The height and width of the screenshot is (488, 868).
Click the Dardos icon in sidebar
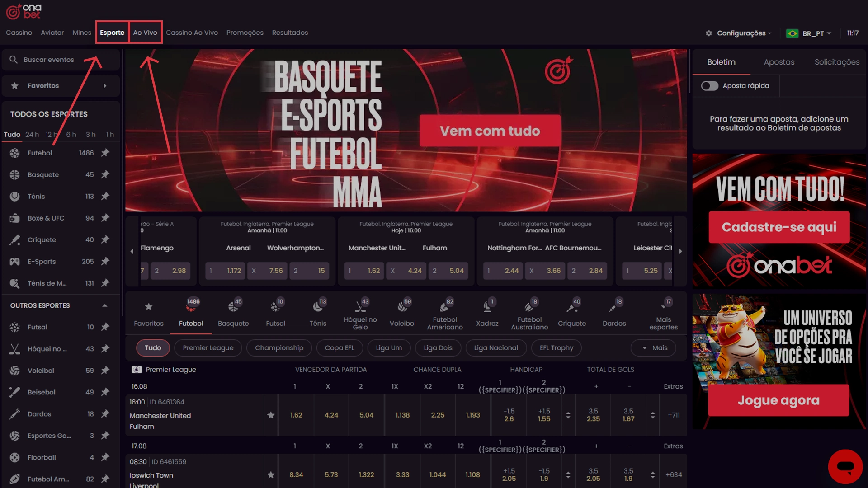[15, 414]
